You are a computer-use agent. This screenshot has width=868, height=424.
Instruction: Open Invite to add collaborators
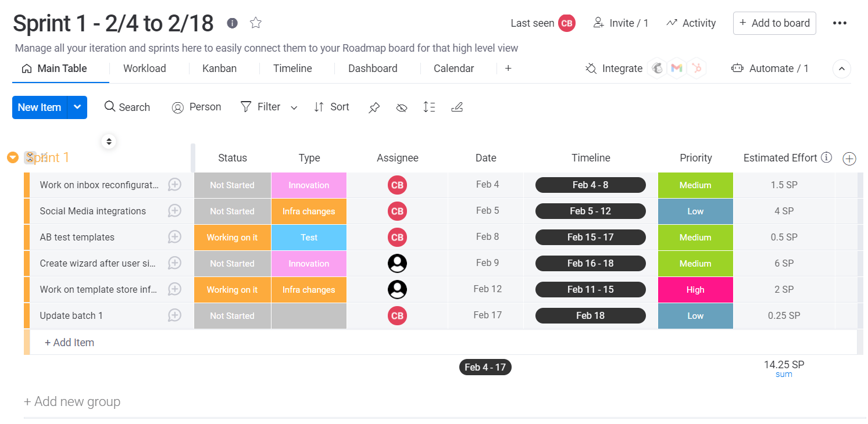coord(620,23)
